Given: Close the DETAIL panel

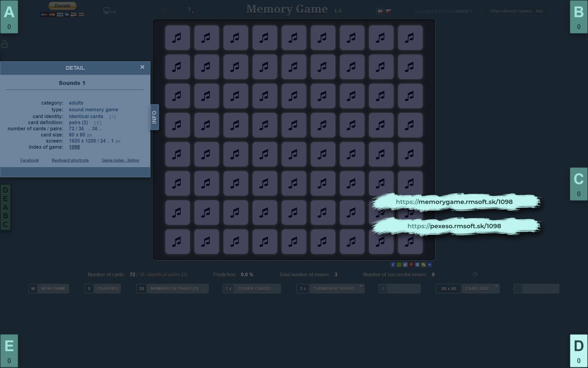Looking at the screenshot, I should (142, 67).
